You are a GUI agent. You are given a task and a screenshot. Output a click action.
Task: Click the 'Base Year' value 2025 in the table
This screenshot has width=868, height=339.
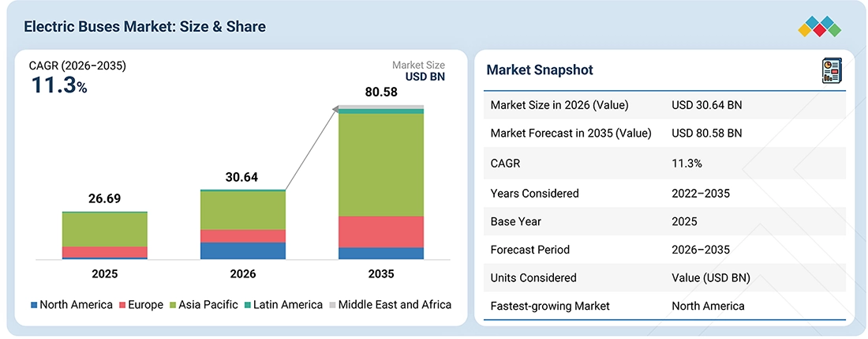pos(684,221)
